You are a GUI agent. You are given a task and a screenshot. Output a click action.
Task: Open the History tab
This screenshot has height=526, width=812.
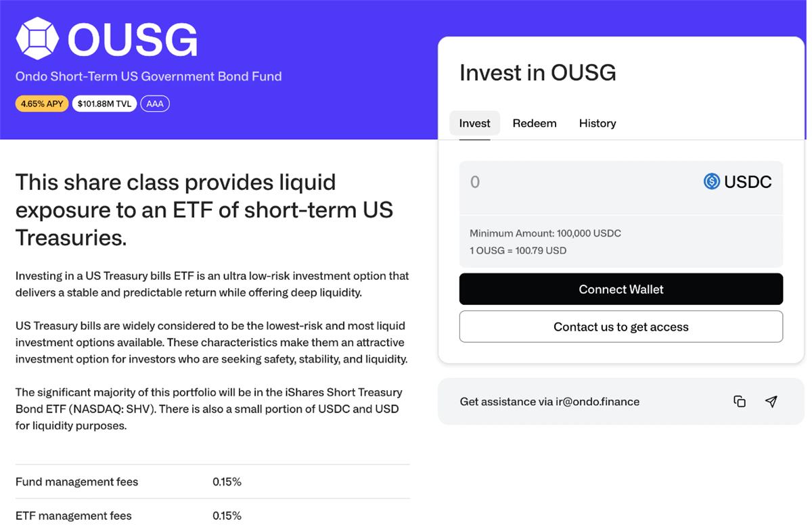pos(597,123)
